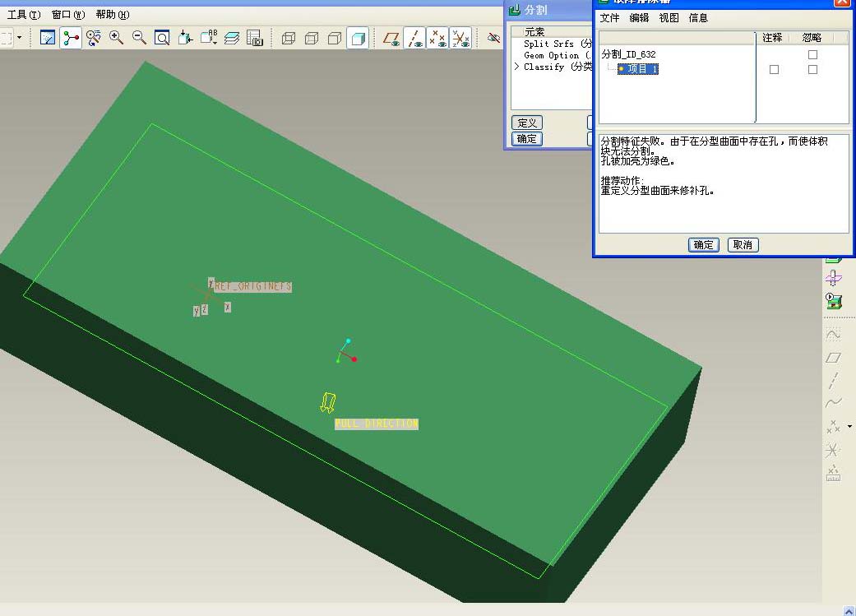
Task: Open the layers stack icon
Action: (x=232, y=38)
